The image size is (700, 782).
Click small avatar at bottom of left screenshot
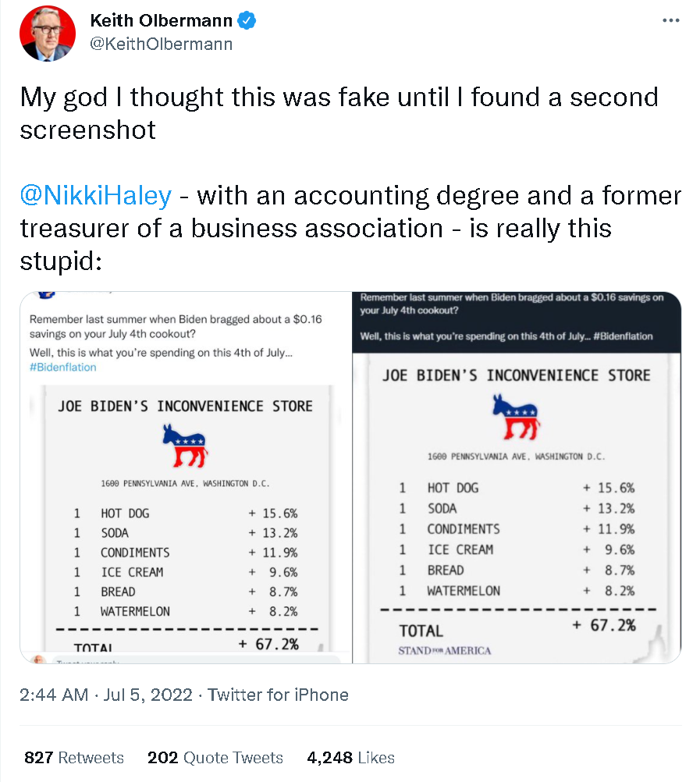pyautogui.click(x=39, y=659)
